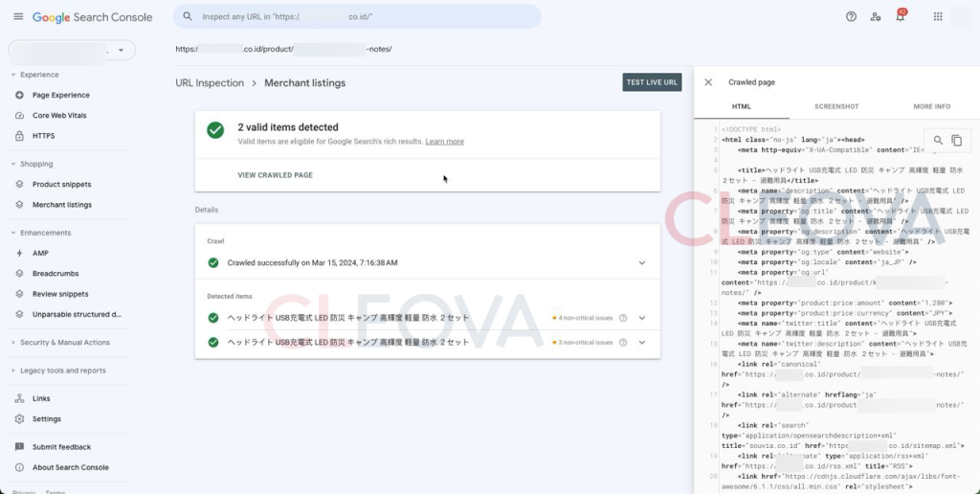Click the About Search Console info icon
Viewport: 980px width, 494px height.
pos(19,467)
